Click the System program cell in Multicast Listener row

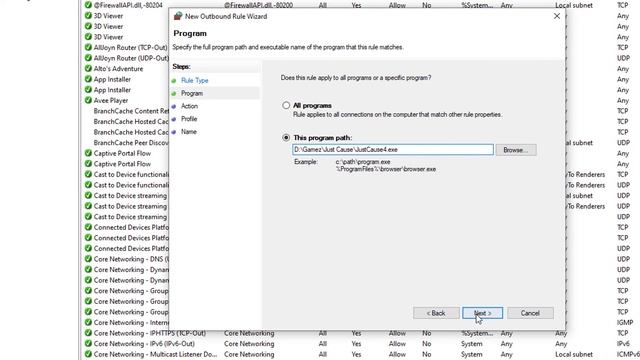pyautogui.click(x=471, y=354)
